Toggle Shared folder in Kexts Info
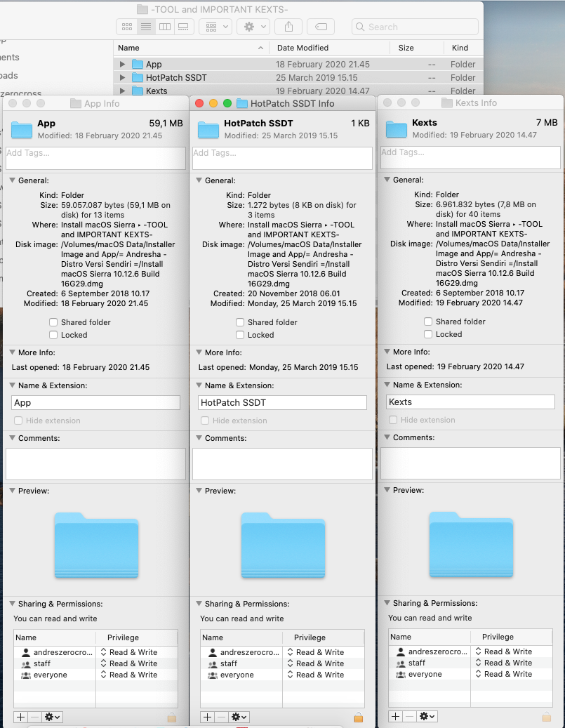The width and height of the screenshot is (565, 728). pos(428,322)
